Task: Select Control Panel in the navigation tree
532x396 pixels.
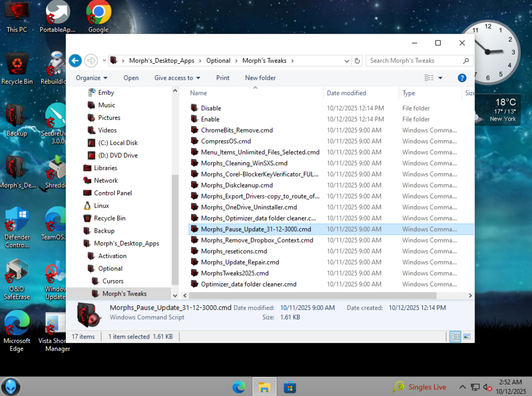Action: point(113,193)
